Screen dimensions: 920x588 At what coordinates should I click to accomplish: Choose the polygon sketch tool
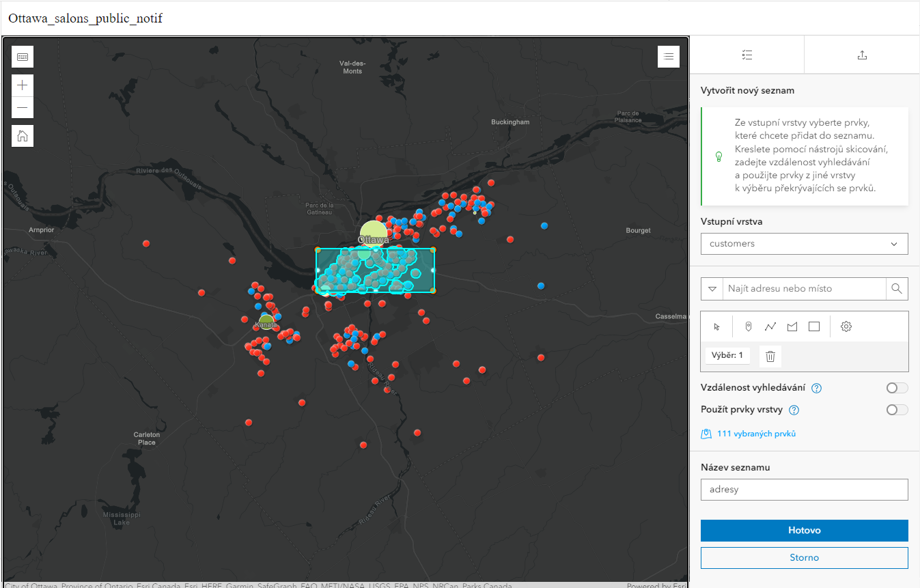[x=792, y=326]
